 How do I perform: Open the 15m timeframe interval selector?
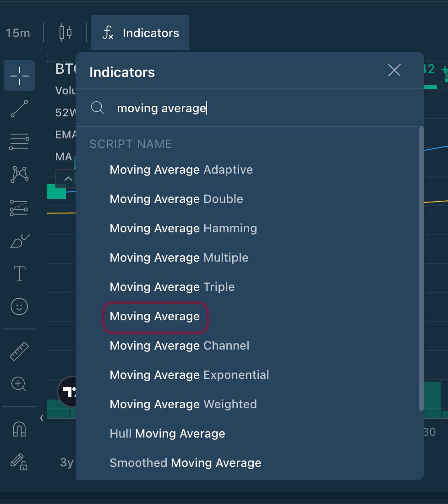click(x=18, y=33)
